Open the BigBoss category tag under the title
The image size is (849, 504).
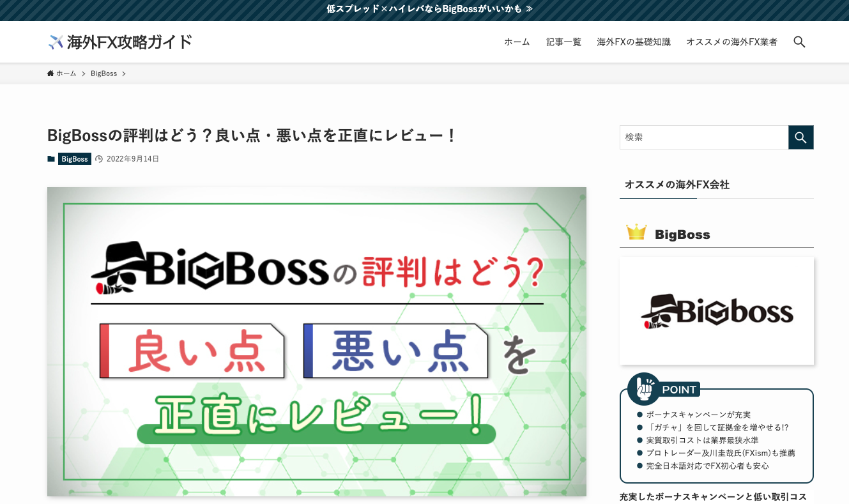pyautogui.click(x=74, y=158)
